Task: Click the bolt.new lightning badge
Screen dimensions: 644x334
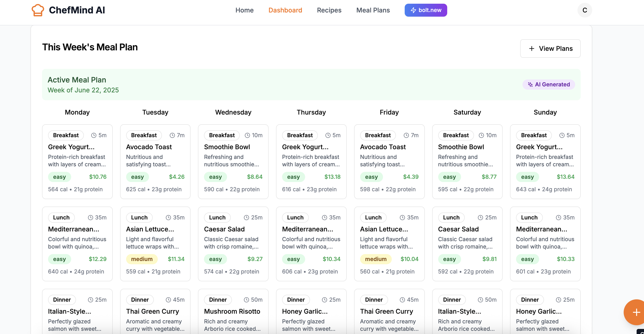Action: [426, 10]
